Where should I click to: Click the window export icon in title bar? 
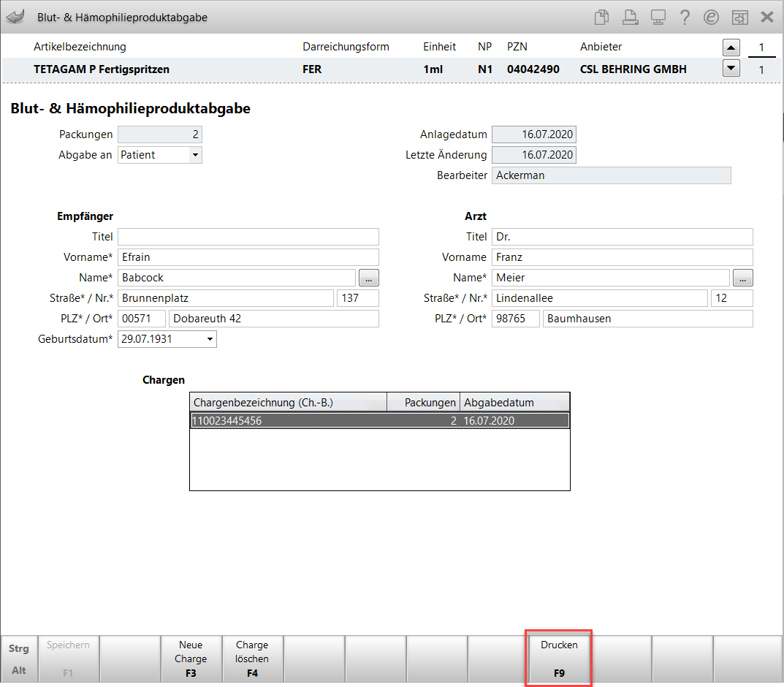click(x=739, y=17)
